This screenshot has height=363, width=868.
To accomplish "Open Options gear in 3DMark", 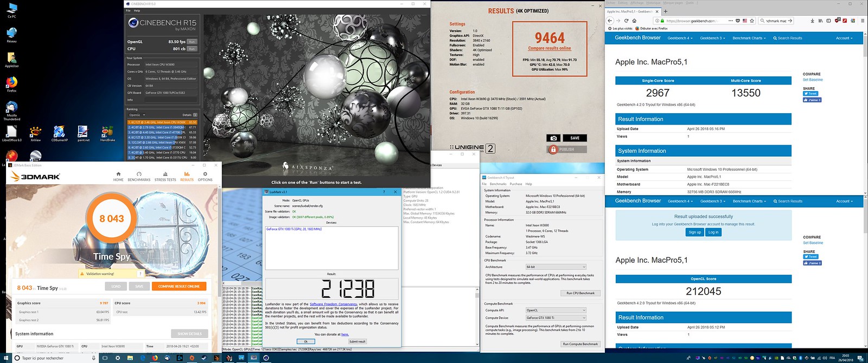I will tap(205, 177).
